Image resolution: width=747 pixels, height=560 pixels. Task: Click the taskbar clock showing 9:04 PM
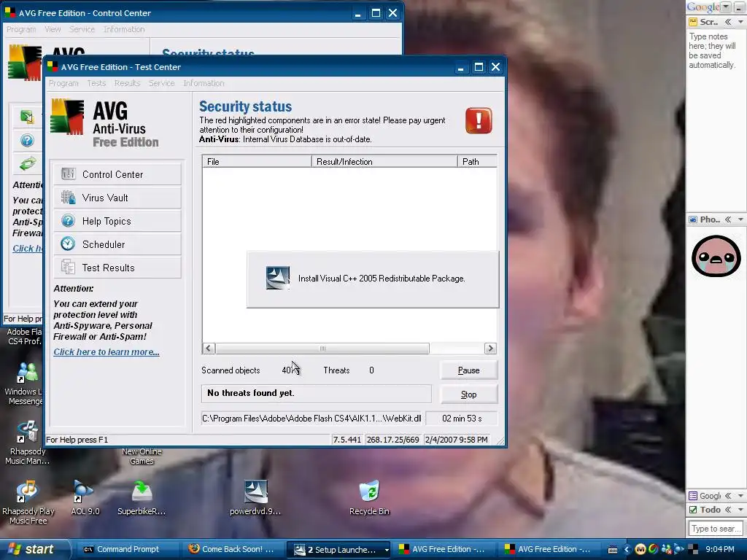[x=720, y=550]
